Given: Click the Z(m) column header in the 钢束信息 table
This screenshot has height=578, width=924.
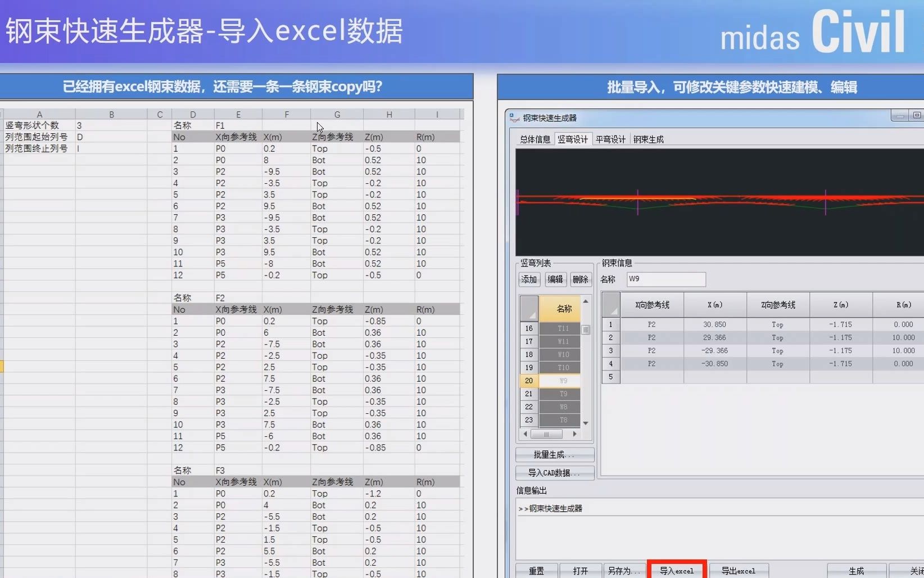Looking at the screenshot, I should point(841,305).
